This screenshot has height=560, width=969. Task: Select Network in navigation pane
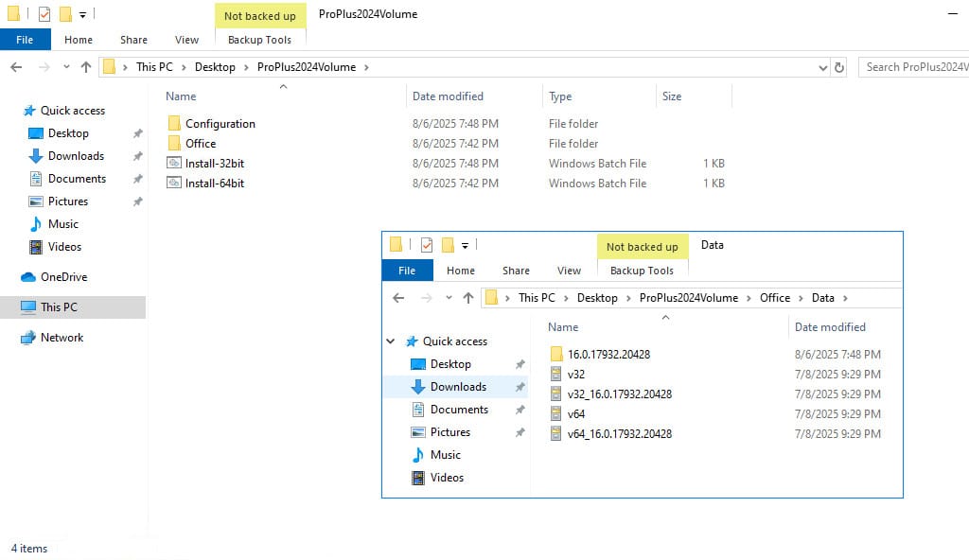(62, 338)
